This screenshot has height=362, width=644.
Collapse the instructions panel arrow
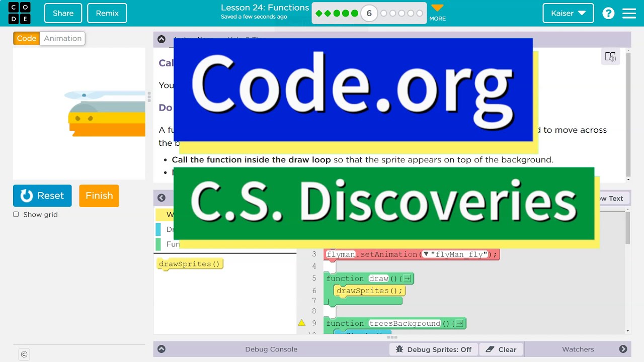[x=162, y=39]
